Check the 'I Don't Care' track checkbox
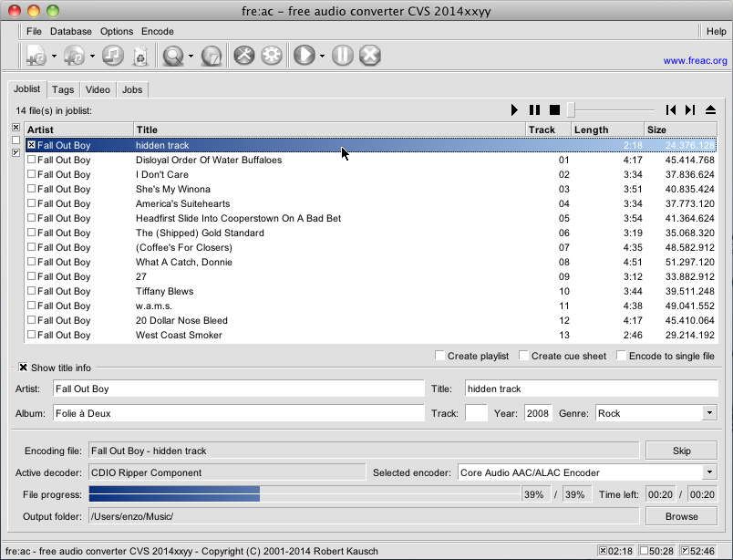733x560 pixels. 31,174
